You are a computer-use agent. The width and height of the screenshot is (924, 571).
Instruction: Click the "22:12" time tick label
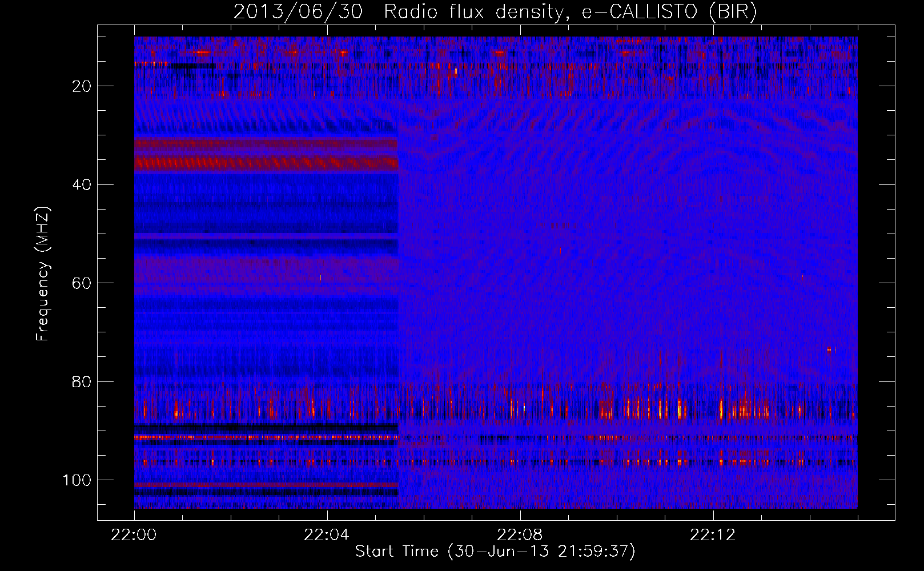[x=713, y=535]
